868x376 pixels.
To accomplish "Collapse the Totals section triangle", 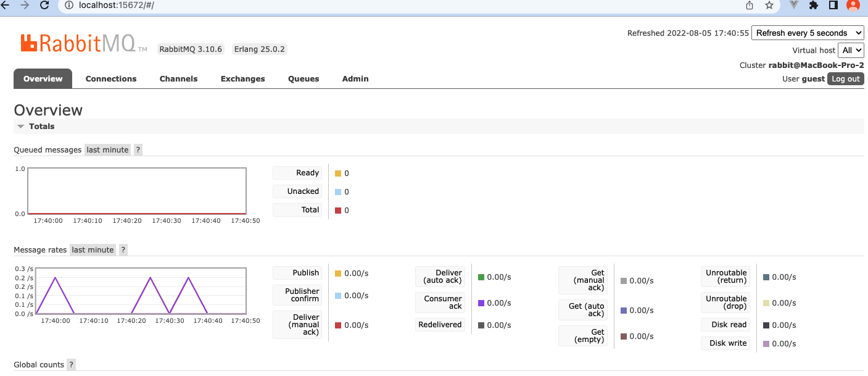I will [x=21, y=127].
